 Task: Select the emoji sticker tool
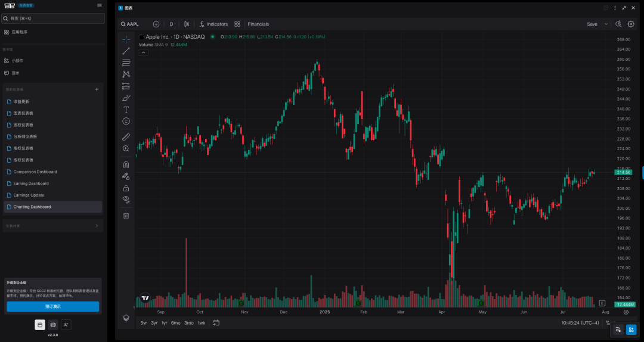point(126,121)
